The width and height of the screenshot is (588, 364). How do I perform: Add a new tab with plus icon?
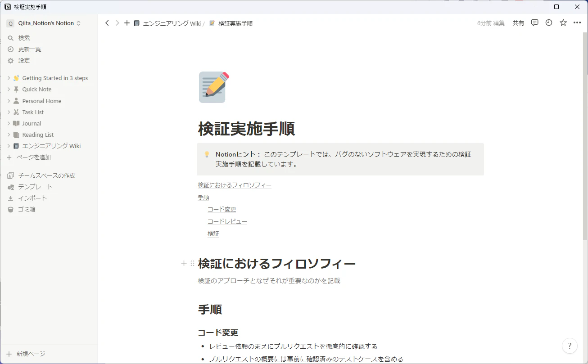(127, 23)
